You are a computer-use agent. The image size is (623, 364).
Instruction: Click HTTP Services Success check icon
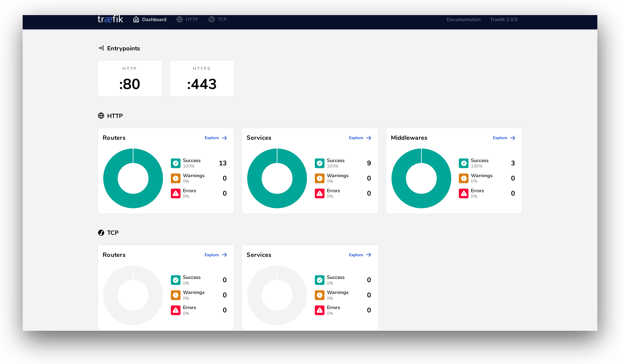[x=320, y=163]
